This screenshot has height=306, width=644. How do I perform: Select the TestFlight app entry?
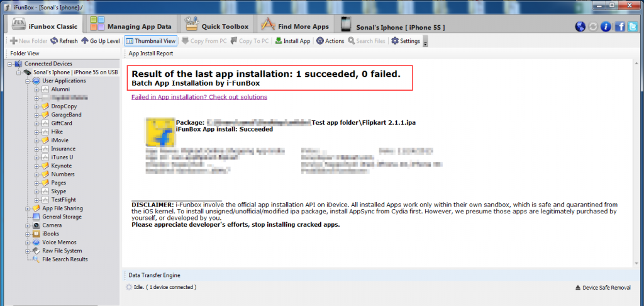(64, 200)
